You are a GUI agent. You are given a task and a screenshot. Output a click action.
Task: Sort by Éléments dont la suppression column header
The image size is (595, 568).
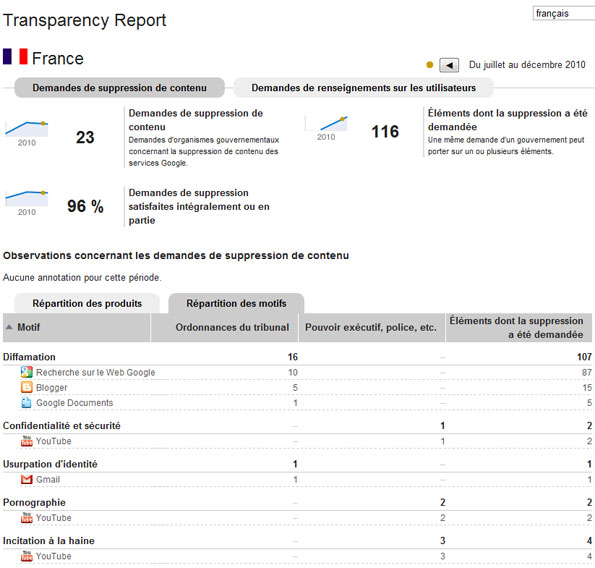[519, 327]
